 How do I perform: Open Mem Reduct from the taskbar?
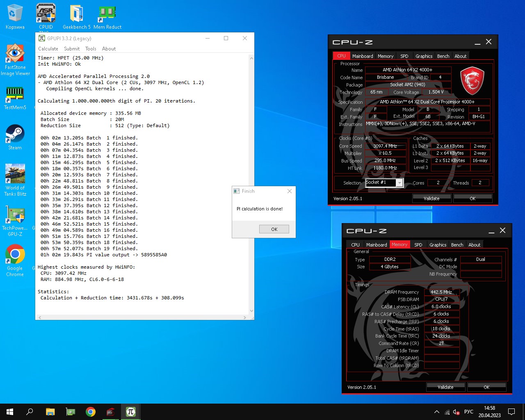(x=71, y=412)
